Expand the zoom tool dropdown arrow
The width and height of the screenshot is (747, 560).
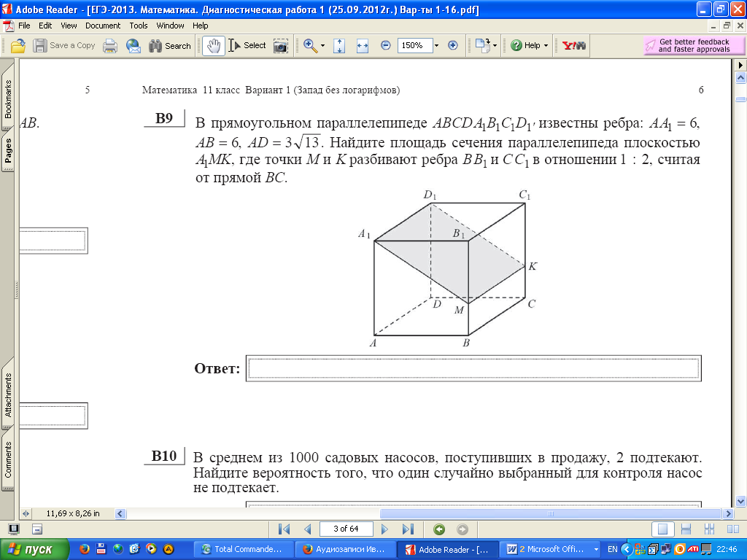coord(322,46)
